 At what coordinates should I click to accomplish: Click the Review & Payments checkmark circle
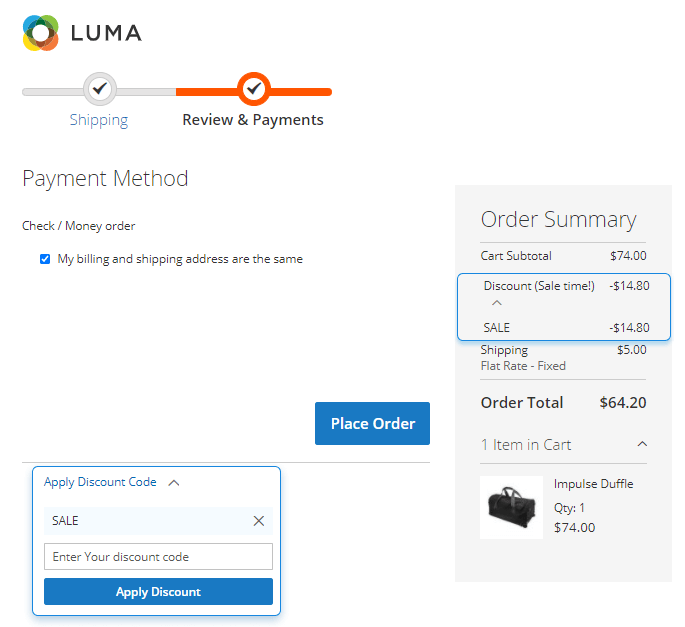(x=254, y=89)
